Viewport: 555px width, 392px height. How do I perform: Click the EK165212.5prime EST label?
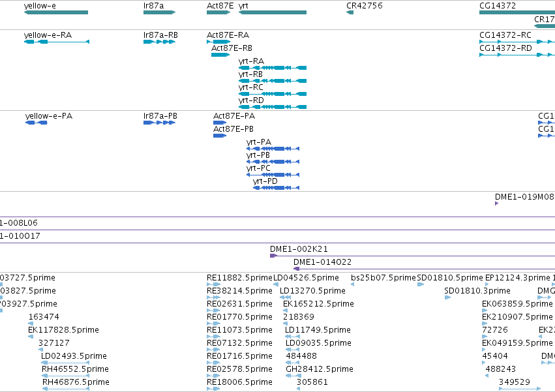[318, 304]
